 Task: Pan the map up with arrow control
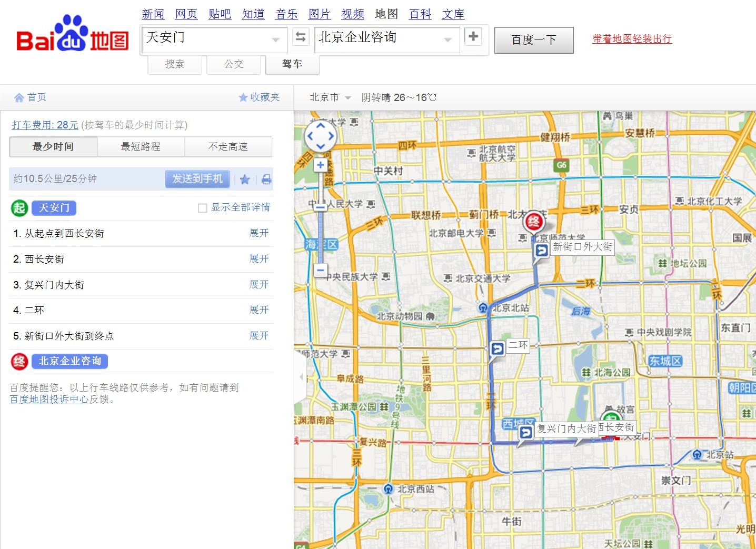pos(321,126)
